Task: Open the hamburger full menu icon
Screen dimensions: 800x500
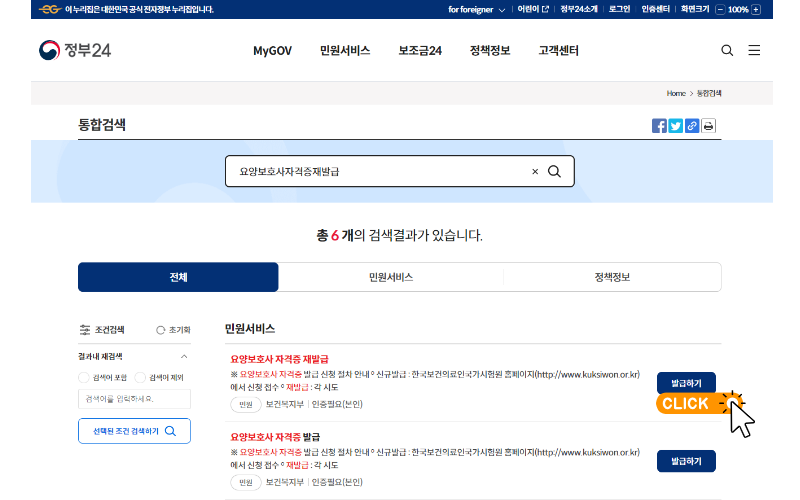Action: pyautogui.click(x=754, y=50)
